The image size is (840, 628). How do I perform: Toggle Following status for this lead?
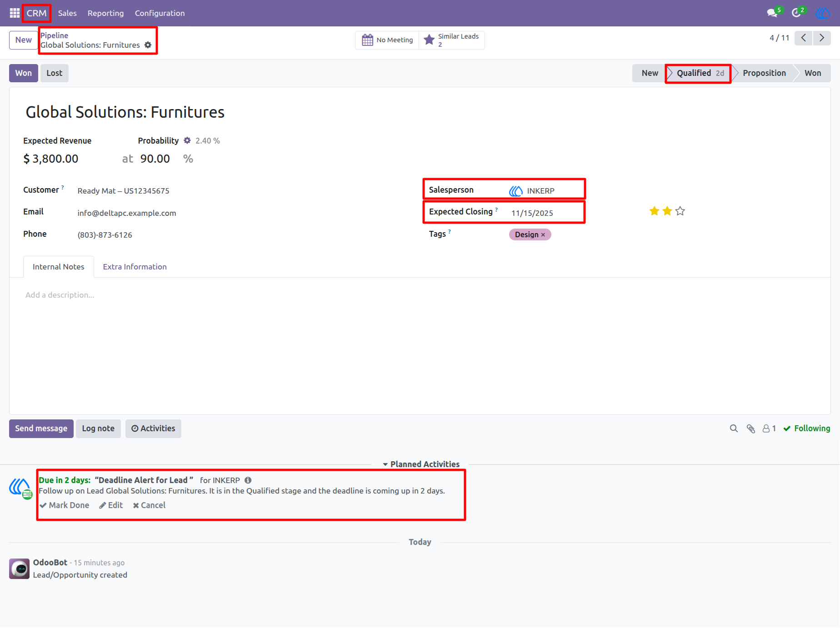[807, 429]
